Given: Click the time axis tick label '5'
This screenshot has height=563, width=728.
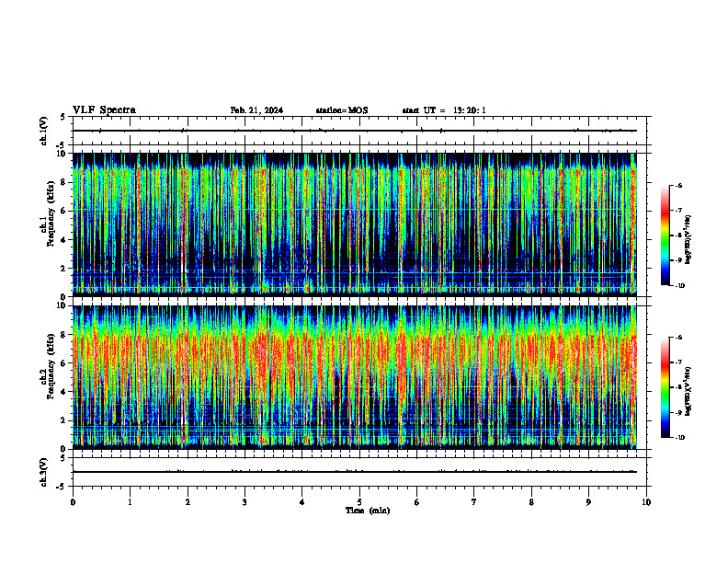Looking at the screenshot, I should [x=359, y=502].
